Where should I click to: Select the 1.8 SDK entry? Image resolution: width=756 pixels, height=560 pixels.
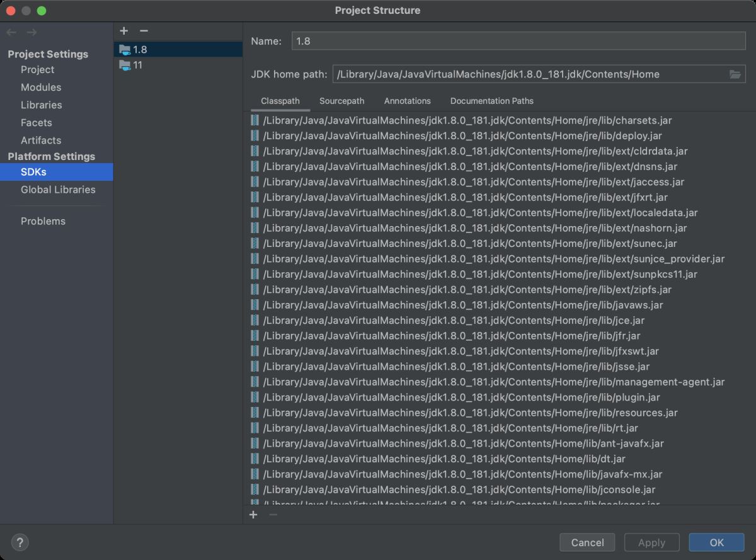coord(178,49)
